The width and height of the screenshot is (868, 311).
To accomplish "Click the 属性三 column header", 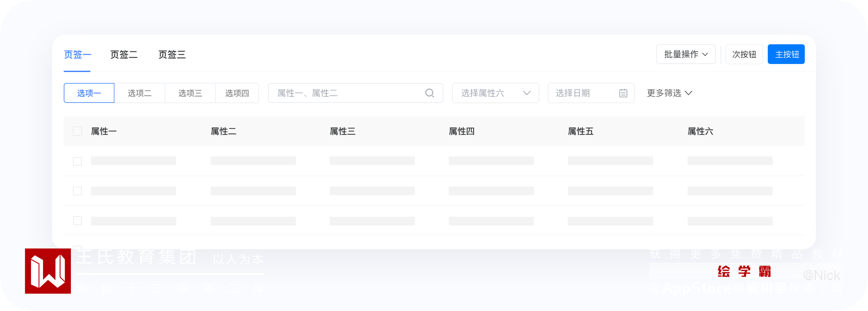I will point(342,131).
